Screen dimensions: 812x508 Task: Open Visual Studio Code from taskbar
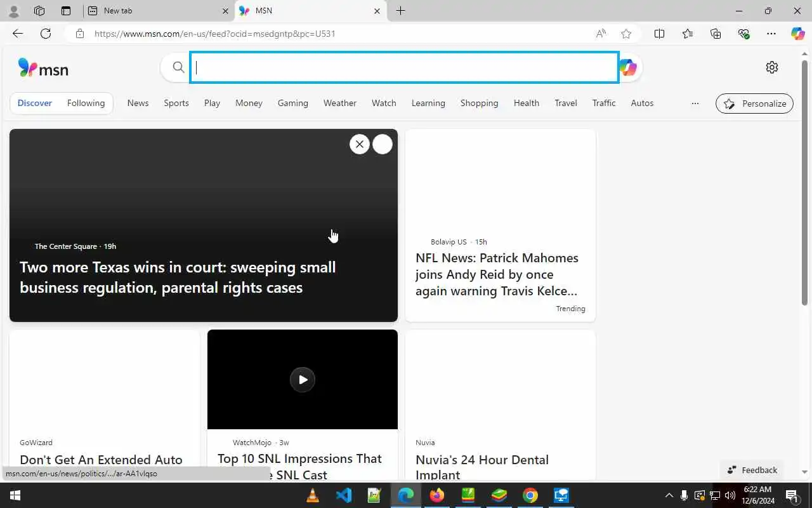click(344, 495)
